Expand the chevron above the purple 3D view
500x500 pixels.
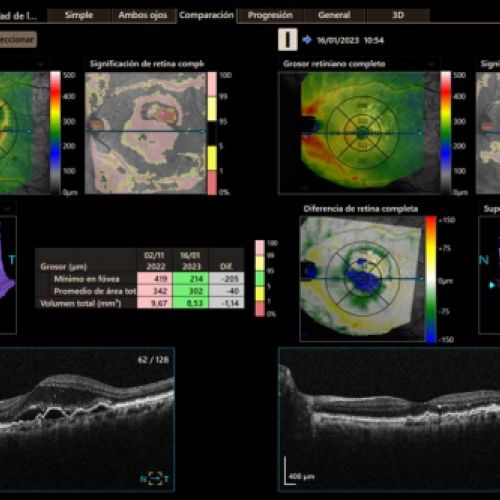tap(7, 209)
